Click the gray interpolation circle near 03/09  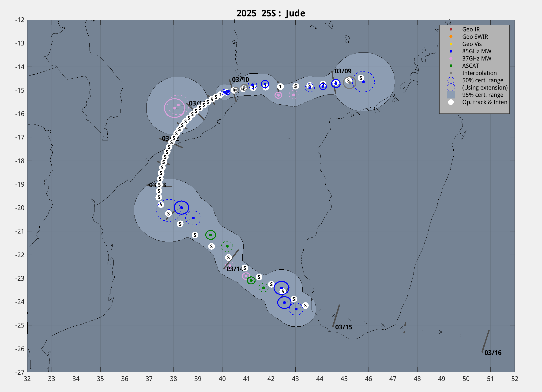pos(349,83)
